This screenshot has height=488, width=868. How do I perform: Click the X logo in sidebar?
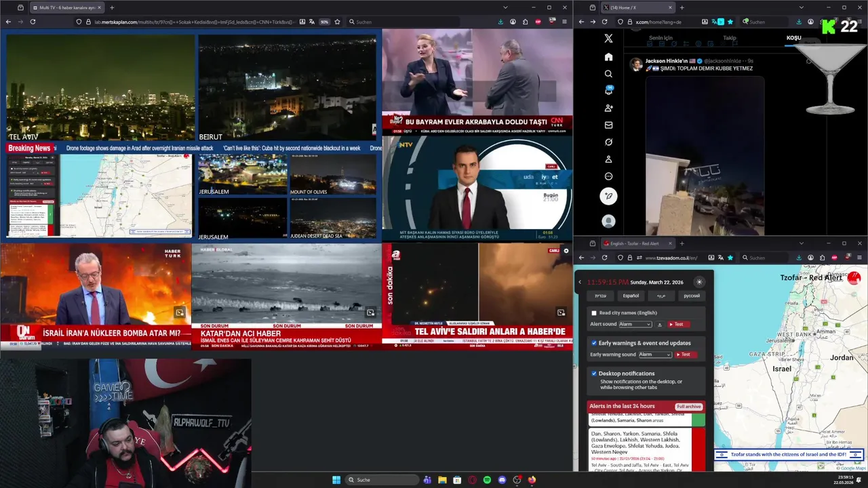click(608, 39)
